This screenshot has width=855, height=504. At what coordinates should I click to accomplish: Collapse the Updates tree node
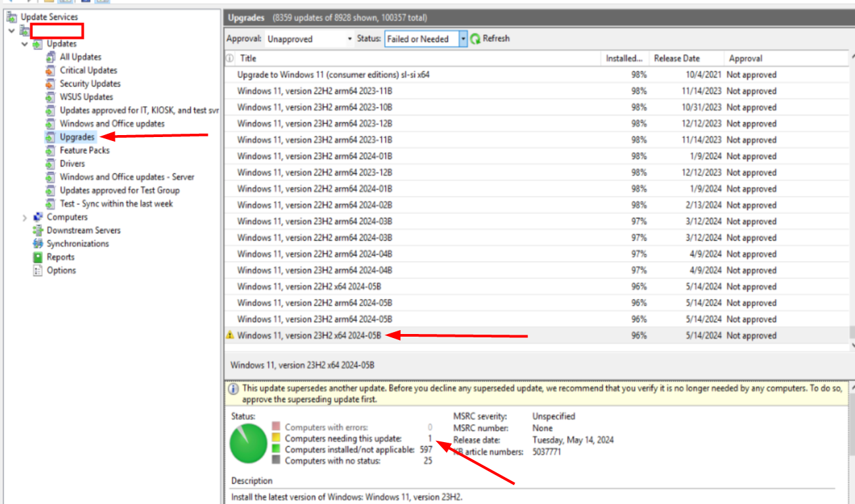(x=25, y=43)
